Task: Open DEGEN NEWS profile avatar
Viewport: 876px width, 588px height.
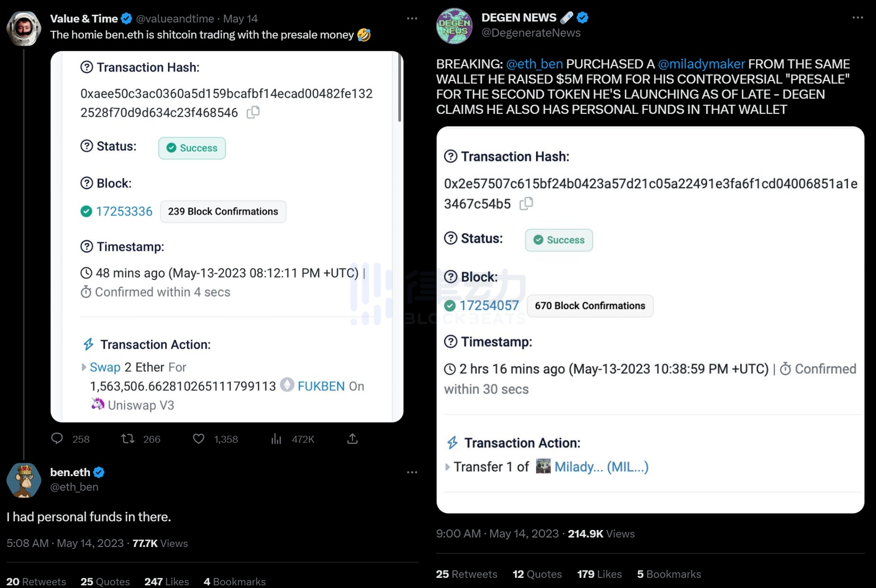Action: 454,26
